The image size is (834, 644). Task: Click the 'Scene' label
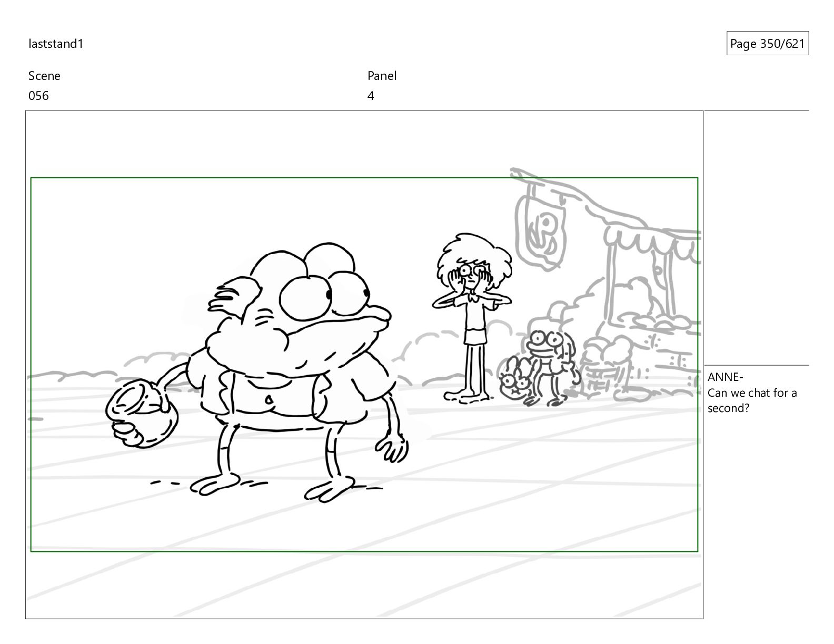click(x=44, y=76)
